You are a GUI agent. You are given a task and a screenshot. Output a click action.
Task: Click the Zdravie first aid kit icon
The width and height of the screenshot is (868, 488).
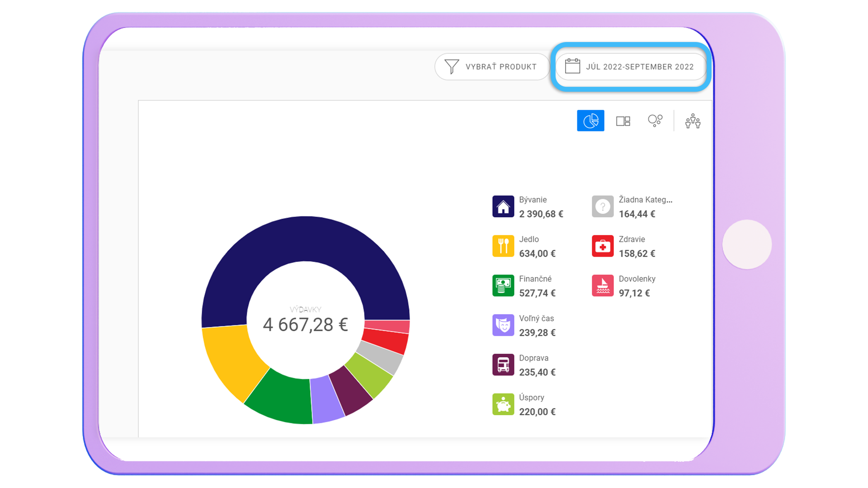[x=603, y=246]
